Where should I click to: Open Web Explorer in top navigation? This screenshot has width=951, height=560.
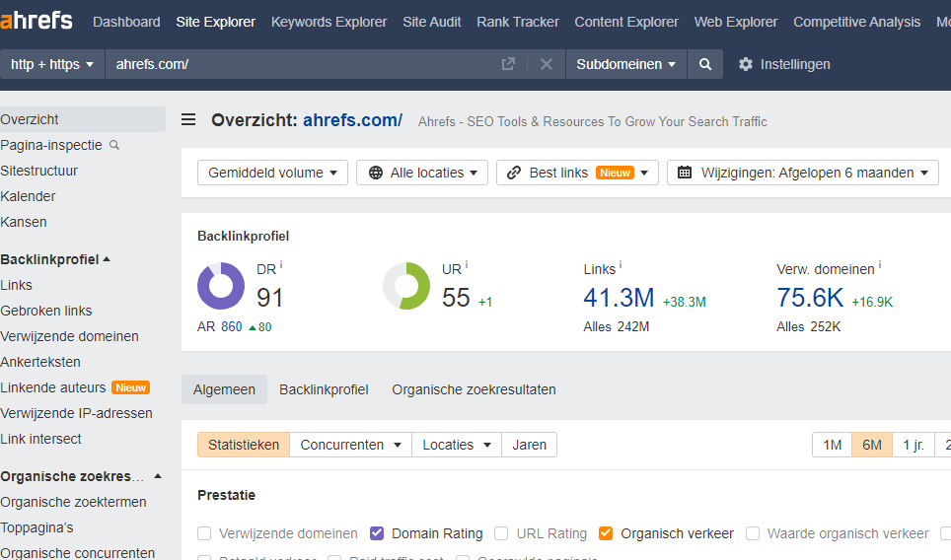[736, 22]
